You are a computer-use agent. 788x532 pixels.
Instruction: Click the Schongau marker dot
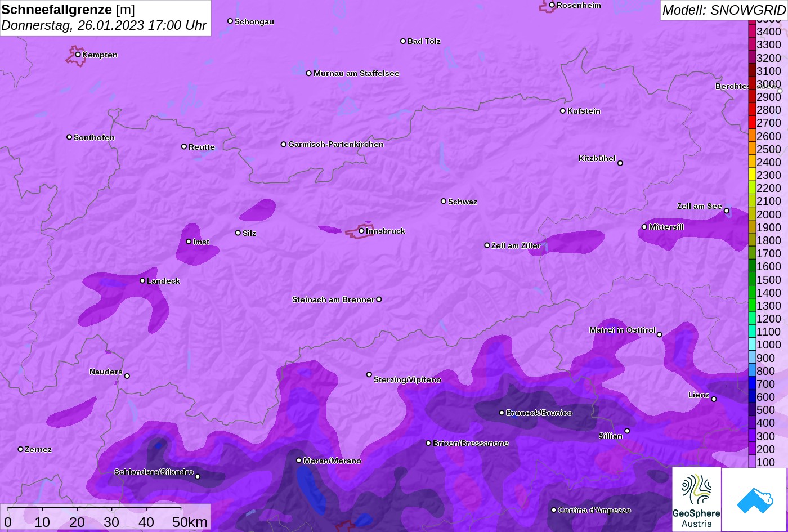230,21
